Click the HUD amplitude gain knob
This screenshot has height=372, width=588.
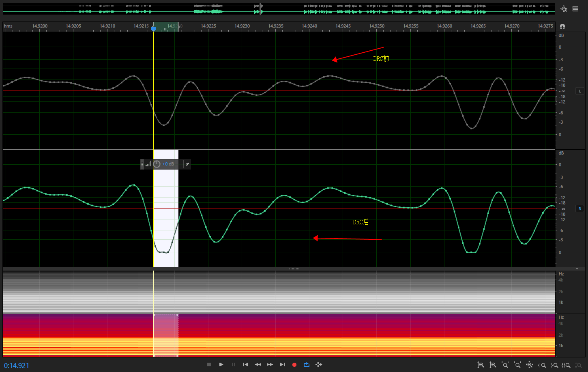157,164
